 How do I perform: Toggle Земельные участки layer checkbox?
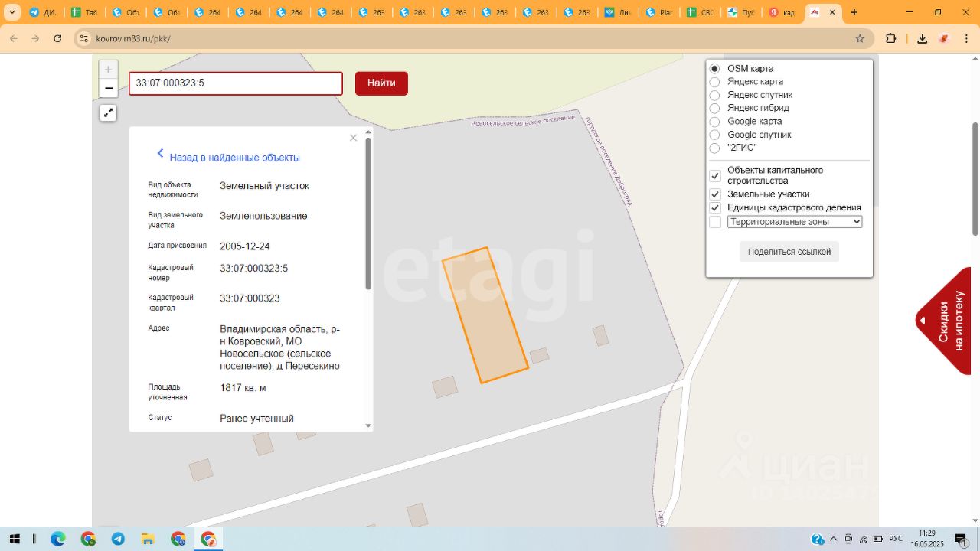[x=715, y=194]
